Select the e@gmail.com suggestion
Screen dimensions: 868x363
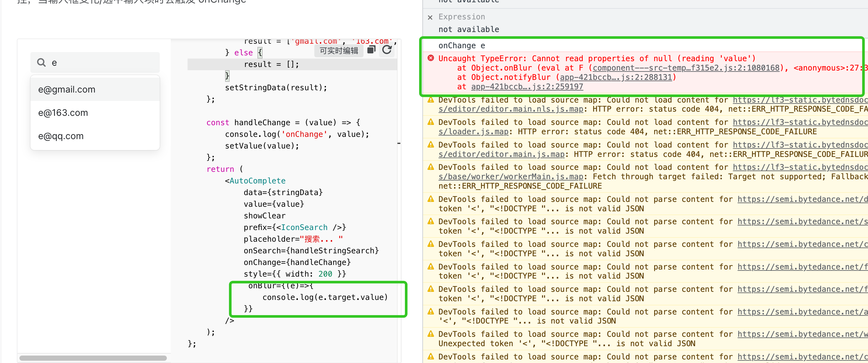(67, 89)
